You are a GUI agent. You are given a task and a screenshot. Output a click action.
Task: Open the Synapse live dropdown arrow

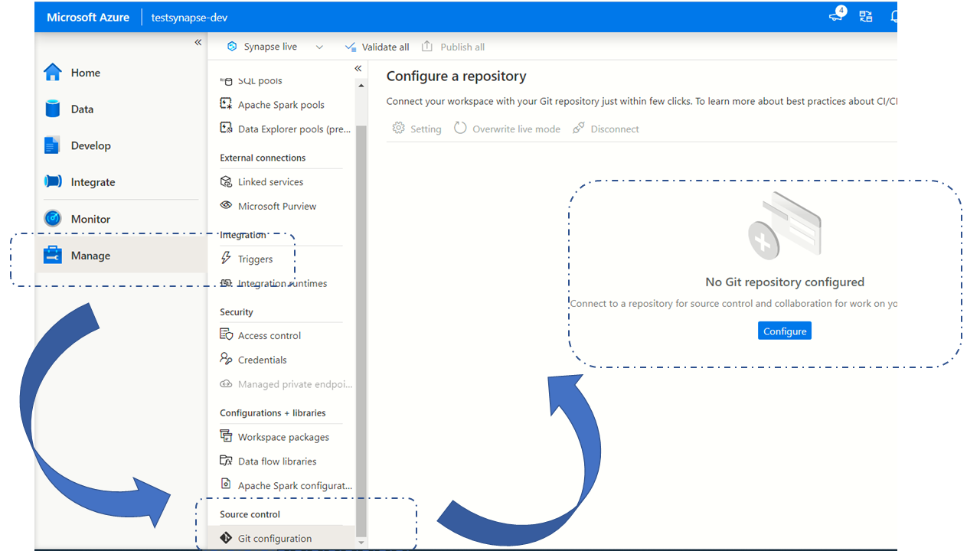319,47
